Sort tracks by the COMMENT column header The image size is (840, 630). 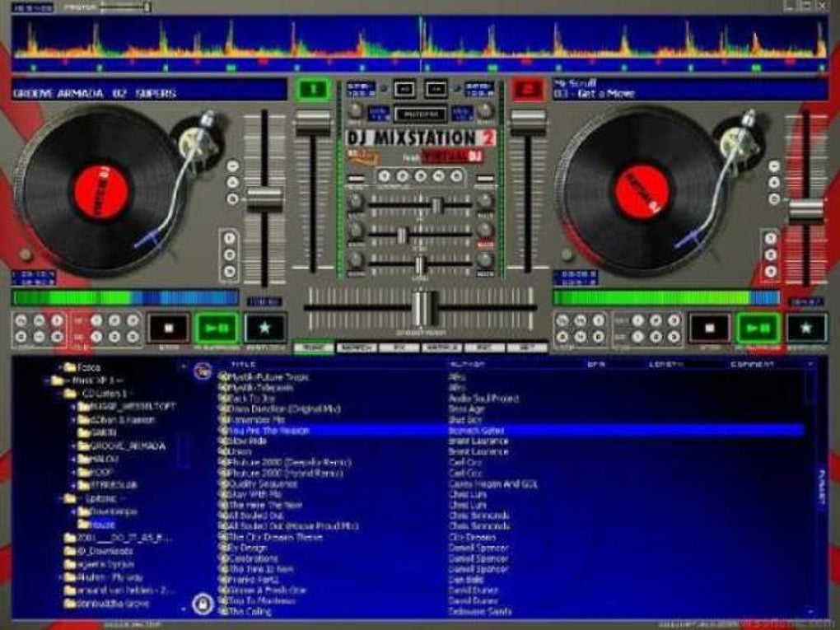(x=752, y=364)
